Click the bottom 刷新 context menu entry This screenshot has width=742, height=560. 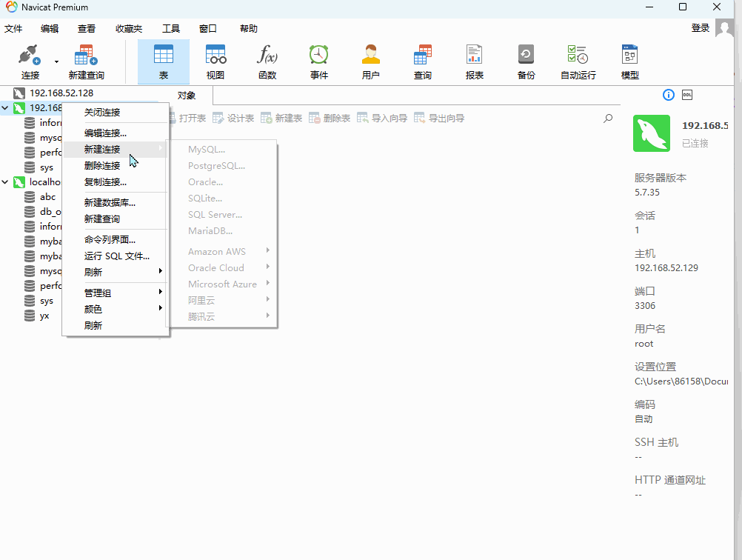116,326
